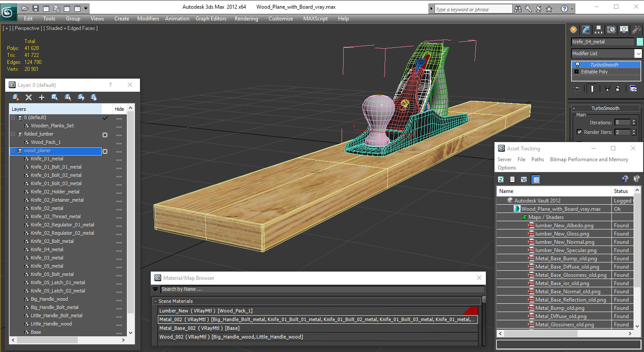Click the Pin Stack icon
The image size is (644, 352).
tap(577, 89)
